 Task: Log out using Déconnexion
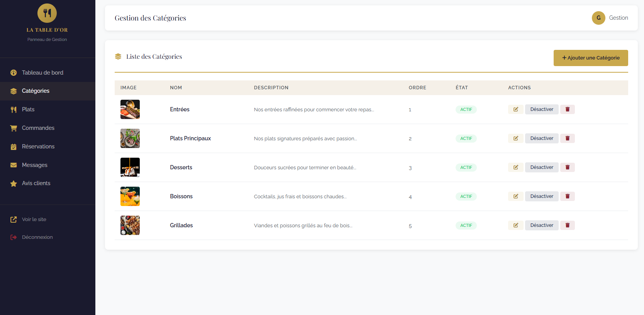37,237
